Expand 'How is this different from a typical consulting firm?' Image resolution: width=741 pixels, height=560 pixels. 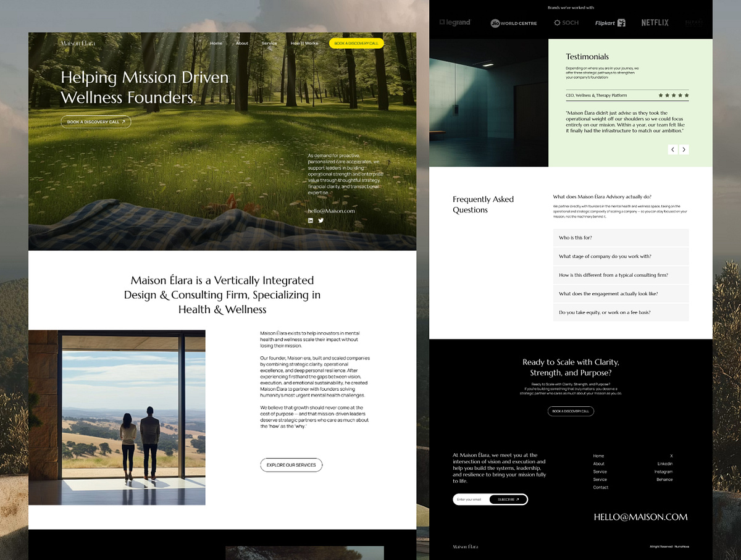click(621, 275)
